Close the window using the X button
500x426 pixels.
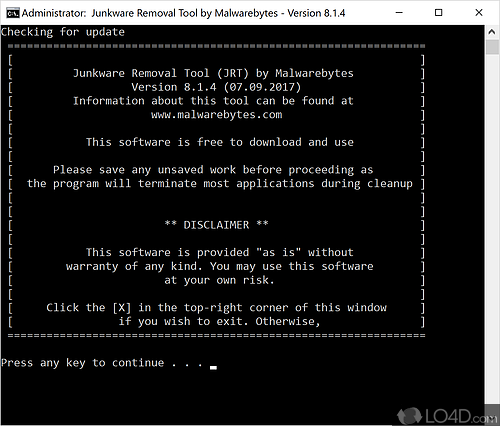click(x=479, y=13)
